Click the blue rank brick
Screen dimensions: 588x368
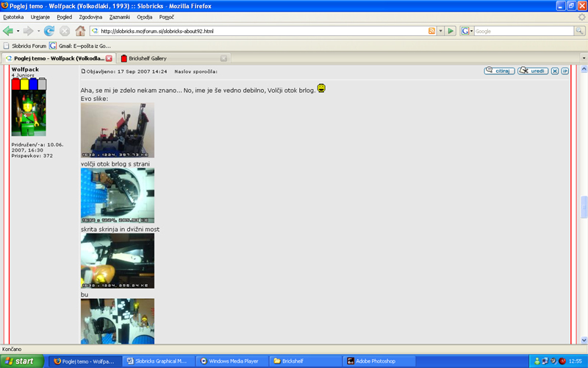(x=33, y=84)
